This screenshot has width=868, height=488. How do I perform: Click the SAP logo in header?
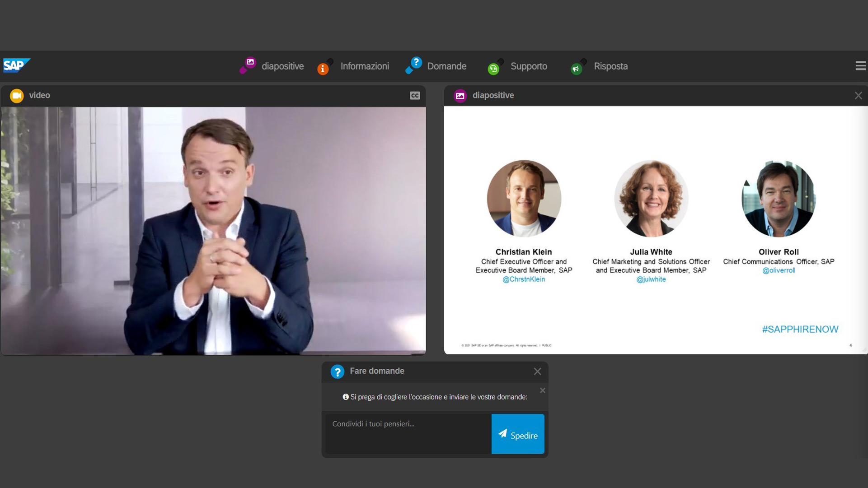coord(17,65)
